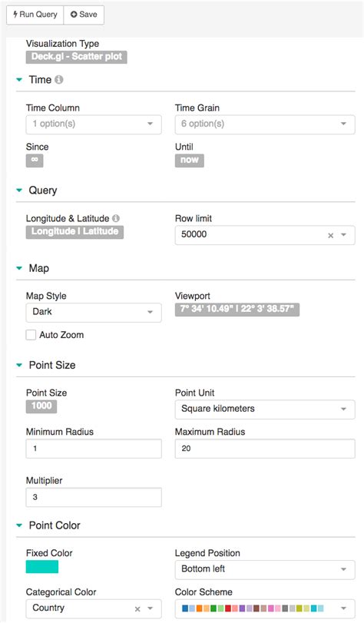
Task: Open the Fixed Color teal swatch
Action: pos(42,567)
